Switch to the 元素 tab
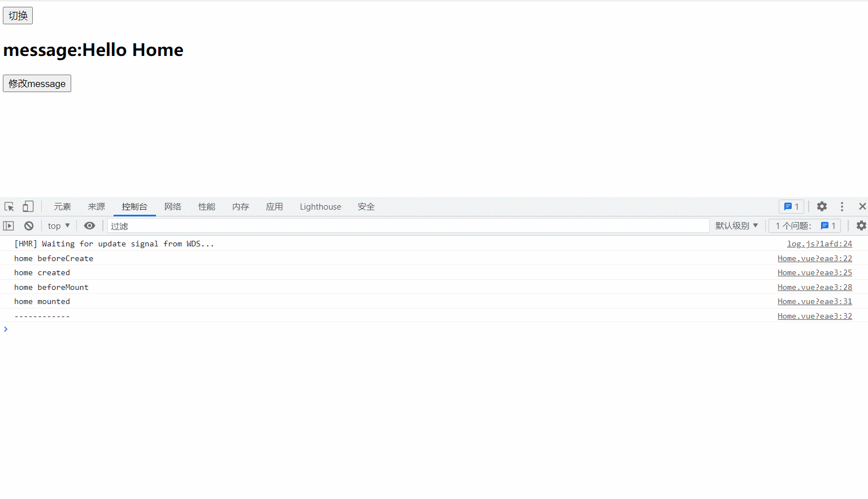This screenshot has height=499, width=868. [x=62, y=207]
